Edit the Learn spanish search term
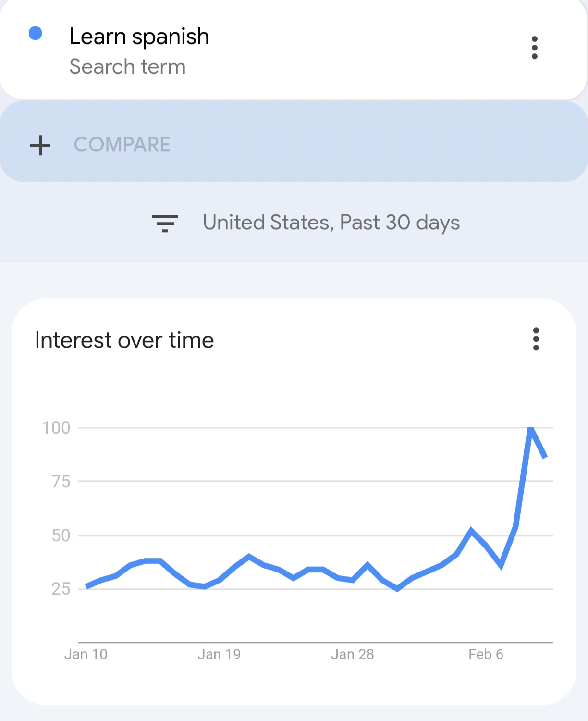 pyautogui.click(x=139, y=37)
